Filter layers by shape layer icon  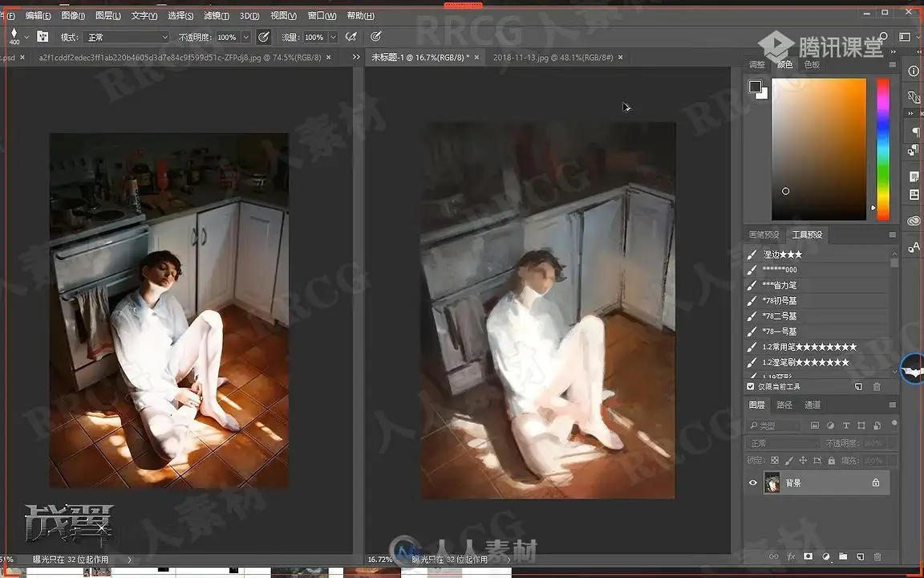[x=861, y=425]
